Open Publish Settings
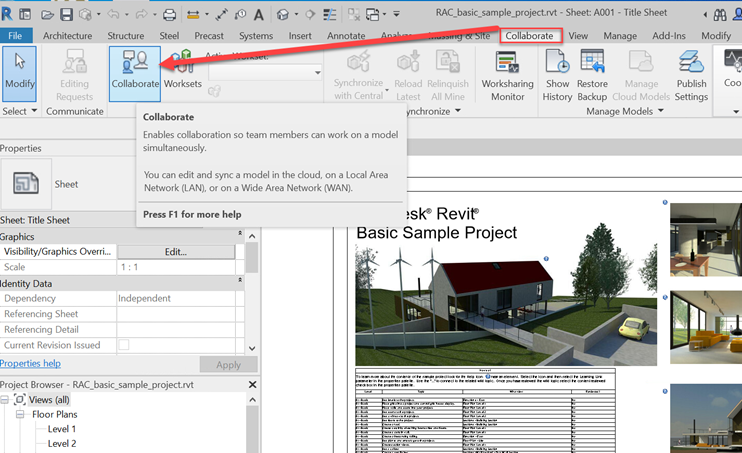 [x=691, y=76]
